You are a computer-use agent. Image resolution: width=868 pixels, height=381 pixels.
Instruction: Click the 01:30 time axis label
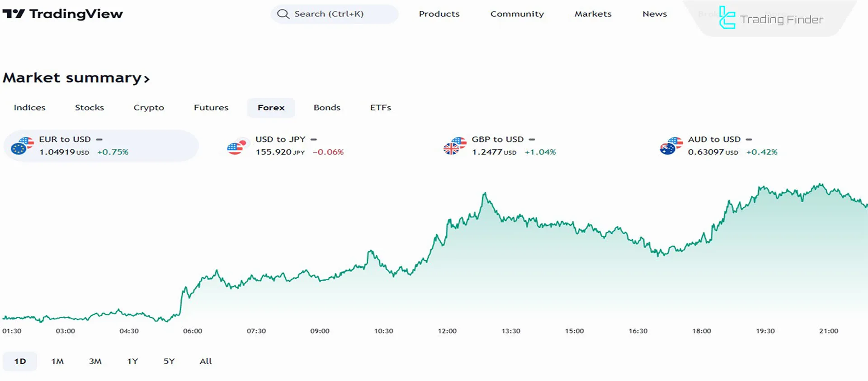click(12, 331)
